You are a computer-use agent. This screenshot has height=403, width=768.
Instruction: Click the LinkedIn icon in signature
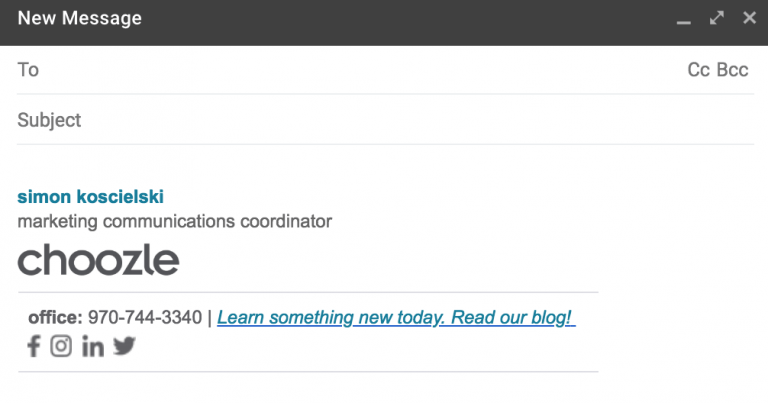pos(93,346)
